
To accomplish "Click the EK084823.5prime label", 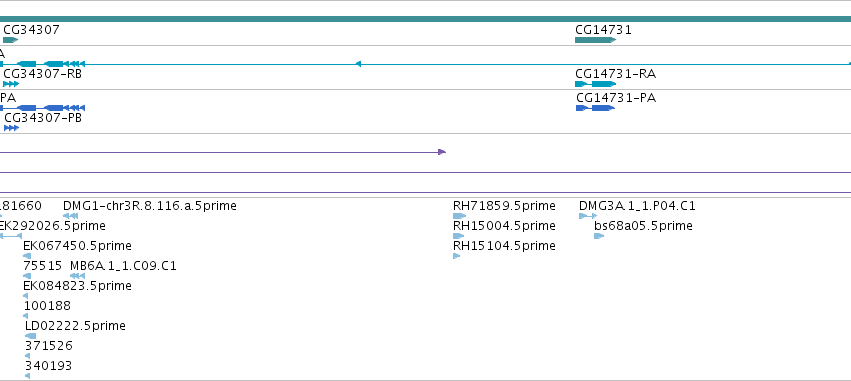I will click(x=77, y=286).
